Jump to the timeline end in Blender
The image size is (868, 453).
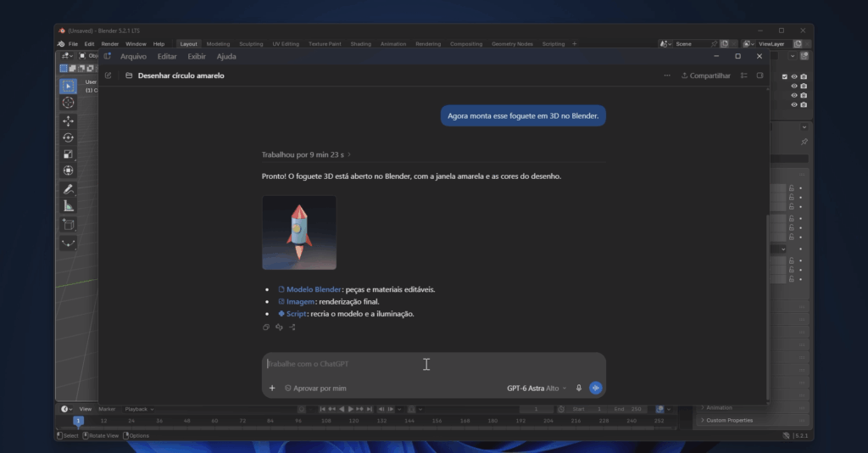(370, 409)
